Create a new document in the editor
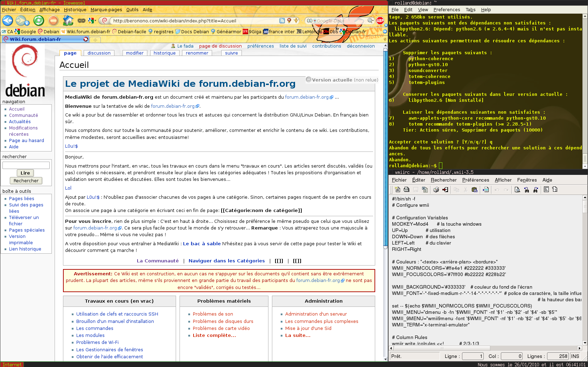Image resolution: width=588 pixels, height=367 pixels. (x=397, y=190)
